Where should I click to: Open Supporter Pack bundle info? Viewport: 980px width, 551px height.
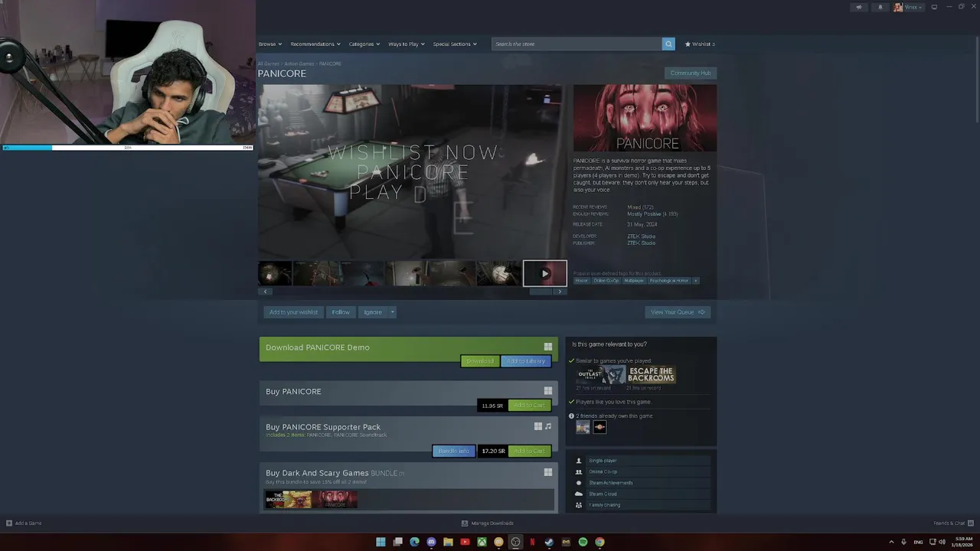(454, 452)
